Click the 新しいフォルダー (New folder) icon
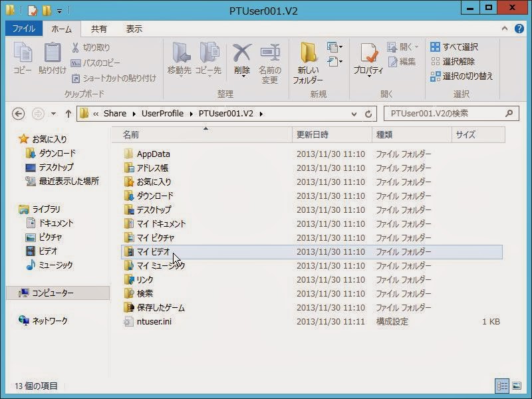Screen dimensions: 532x399 [x=308, y=53]
